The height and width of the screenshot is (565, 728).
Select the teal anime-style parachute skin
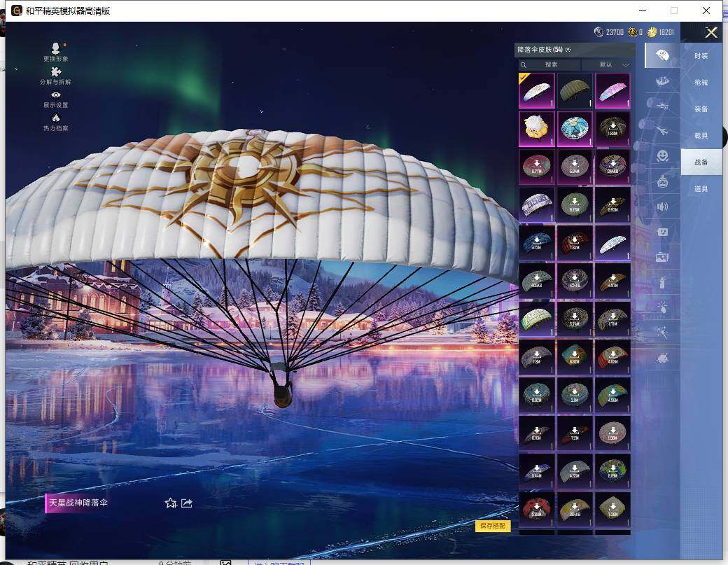(575, 129)
